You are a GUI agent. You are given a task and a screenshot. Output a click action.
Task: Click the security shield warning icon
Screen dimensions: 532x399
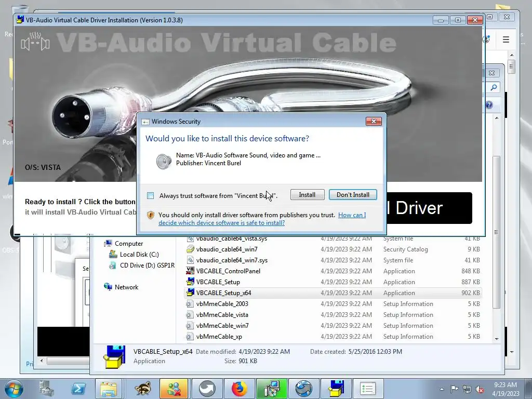coord(151,215)
